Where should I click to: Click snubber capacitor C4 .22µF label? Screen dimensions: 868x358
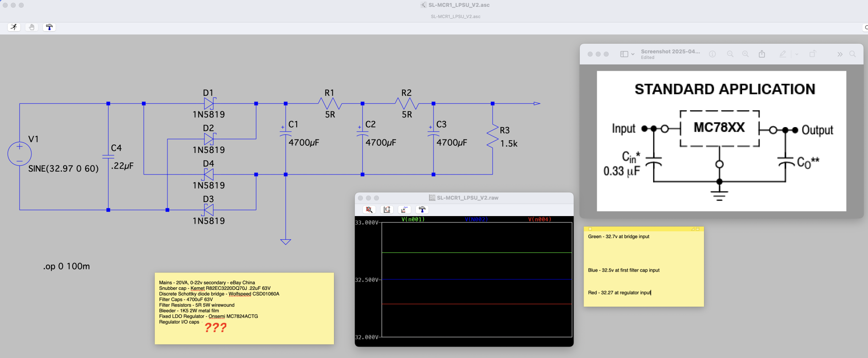122,166
